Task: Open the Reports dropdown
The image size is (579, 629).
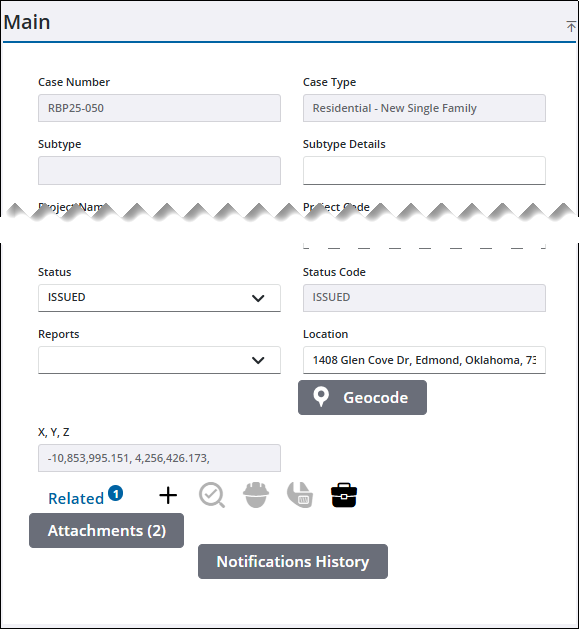Action: coord(159,360)
